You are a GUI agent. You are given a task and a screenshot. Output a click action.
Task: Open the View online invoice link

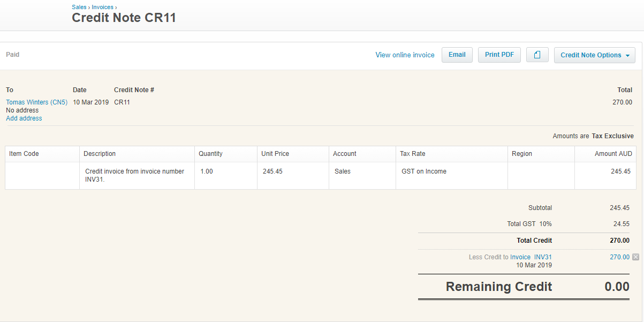coord(405,55)
